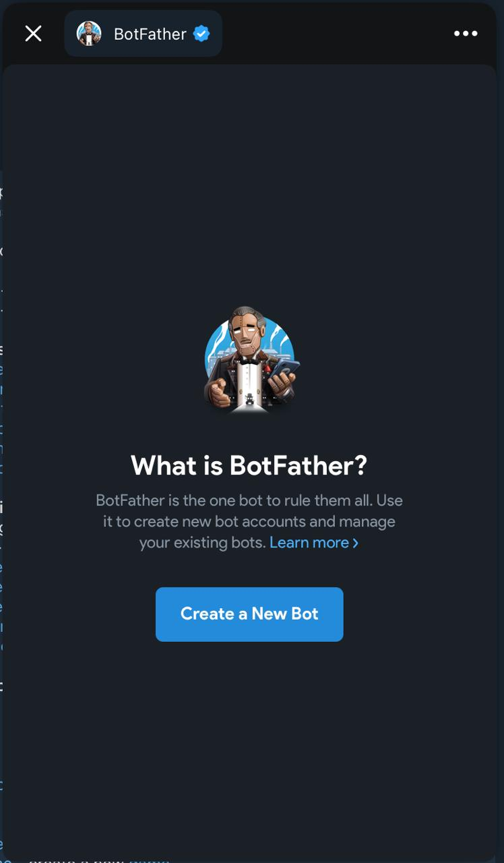Click the robot's outstretched hand in the illustration

point(220,392)
